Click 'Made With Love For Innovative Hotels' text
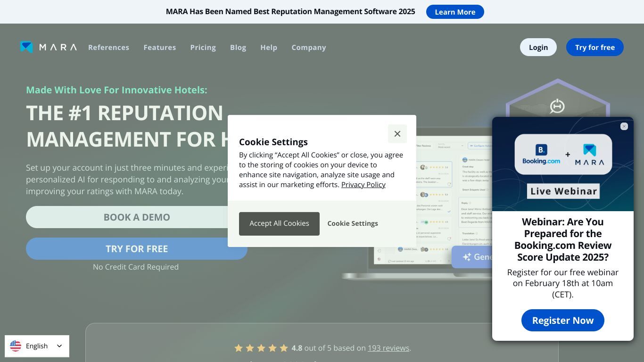This screenshot has height=362, width=644. pos(116,90)
